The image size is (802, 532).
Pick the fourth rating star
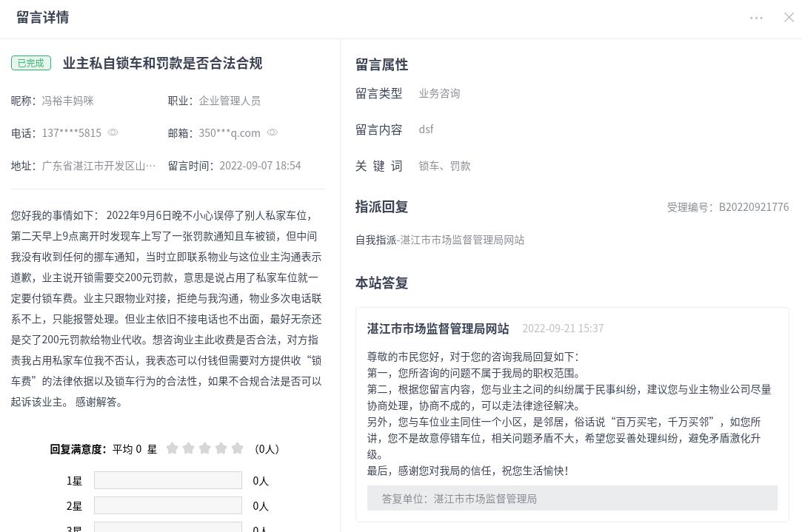221,448
